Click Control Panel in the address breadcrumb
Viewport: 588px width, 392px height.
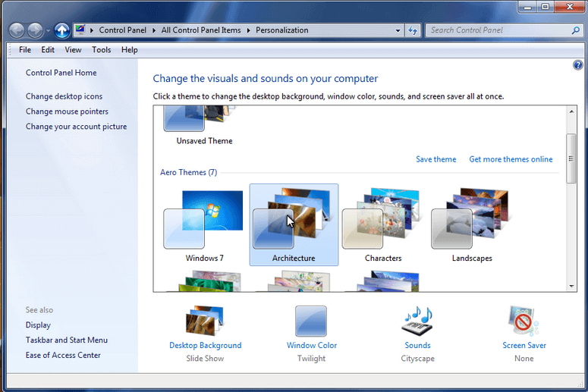click(x=123, y=30)
